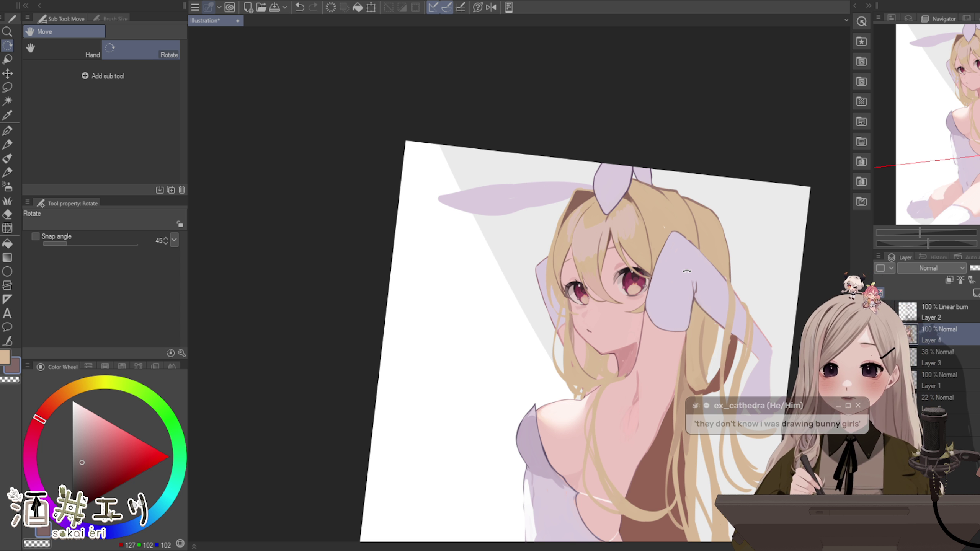Toggle the tool property lock icon

(180, 224)
